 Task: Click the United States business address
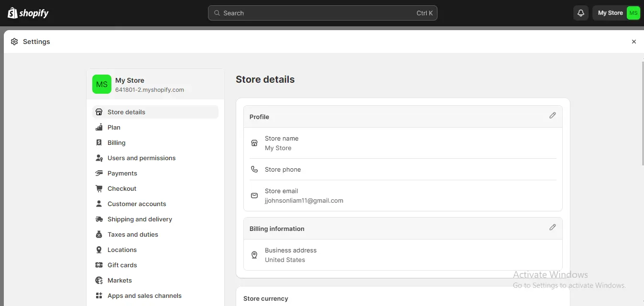[285, 260]
